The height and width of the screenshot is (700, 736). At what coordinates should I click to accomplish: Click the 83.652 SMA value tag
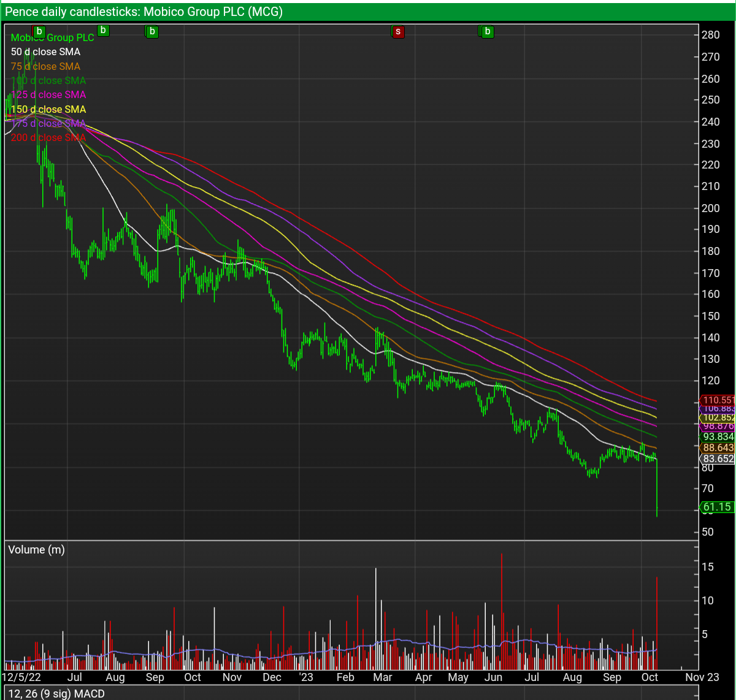pyautogui.click(x=718, y=458)
